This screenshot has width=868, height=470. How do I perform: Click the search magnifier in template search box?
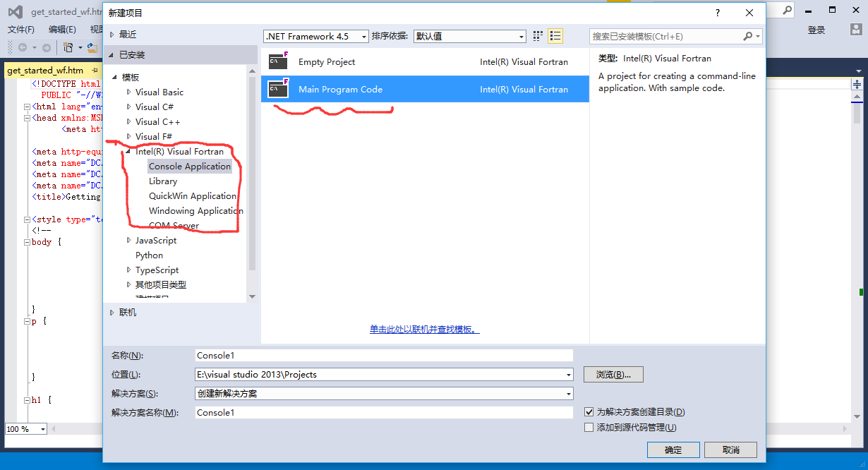[748, 36]
